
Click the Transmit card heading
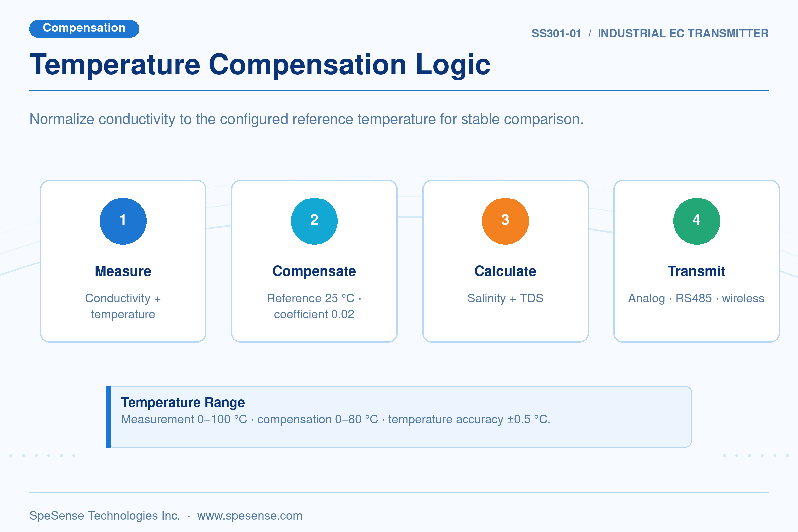[x=697, y=271]
